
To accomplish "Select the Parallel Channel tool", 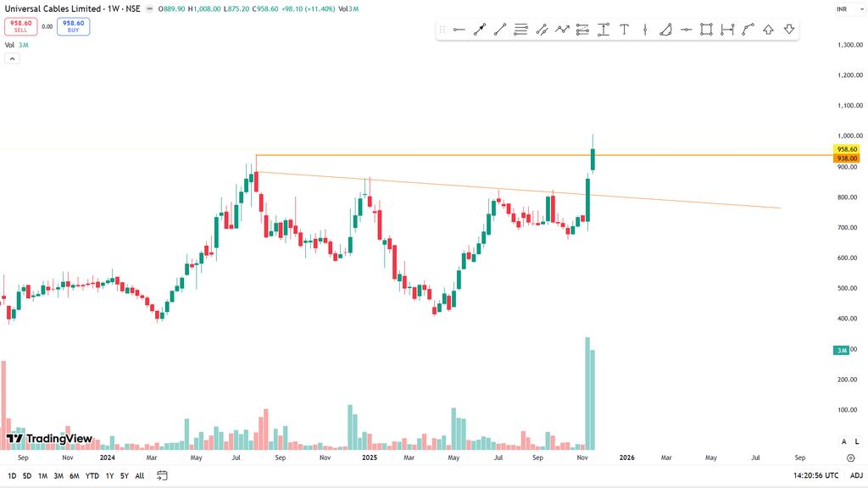I will [542, 30].
